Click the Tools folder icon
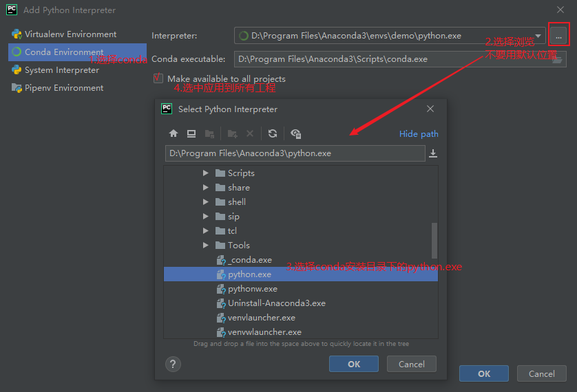 220,245
